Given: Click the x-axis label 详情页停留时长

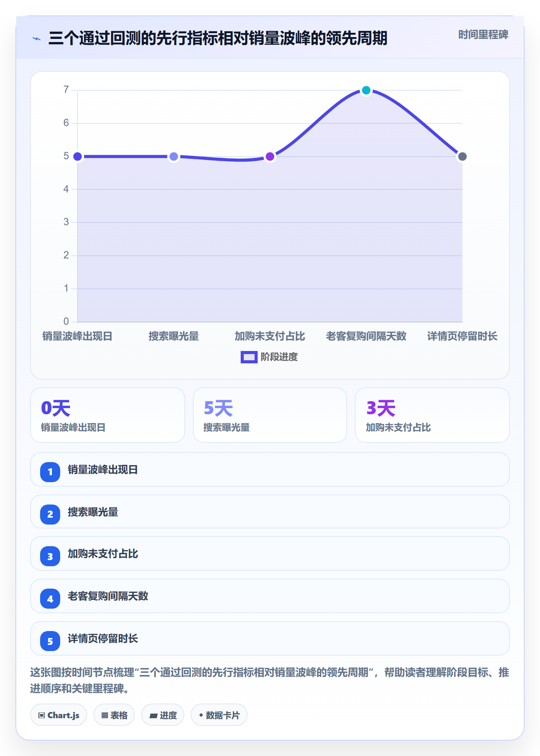Looking at the screenshot, I should tap(462, 336).
